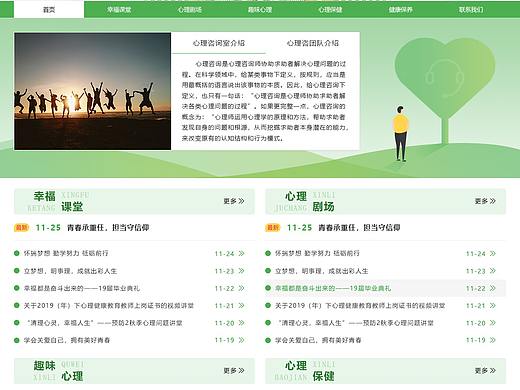Click 更多 in the 幸福课堂 section header
This screenshot has height=390, width=520.
click(x=234, y=201)
